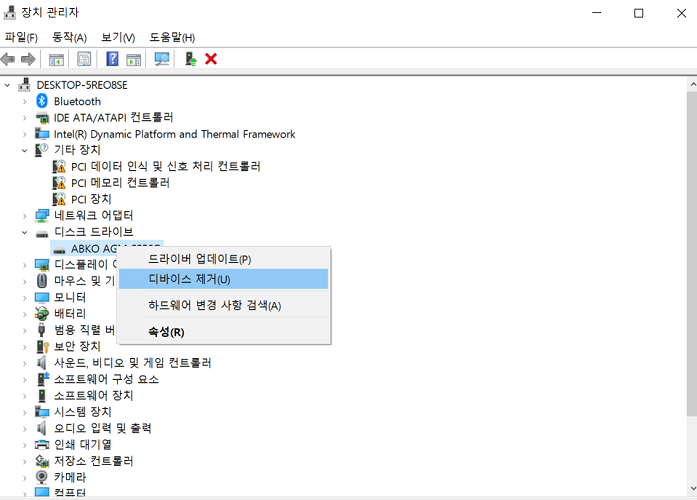Viewport: 697px width, 500px height.
Task: Click the Properties sheet toolbar icon
Action: 84,59
